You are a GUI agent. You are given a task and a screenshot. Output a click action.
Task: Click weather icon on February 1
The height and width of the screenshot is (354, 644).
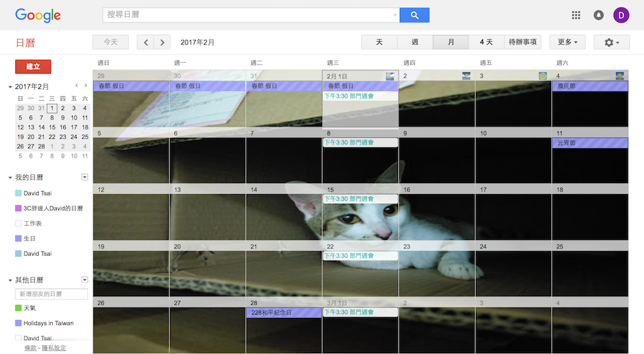390,76
